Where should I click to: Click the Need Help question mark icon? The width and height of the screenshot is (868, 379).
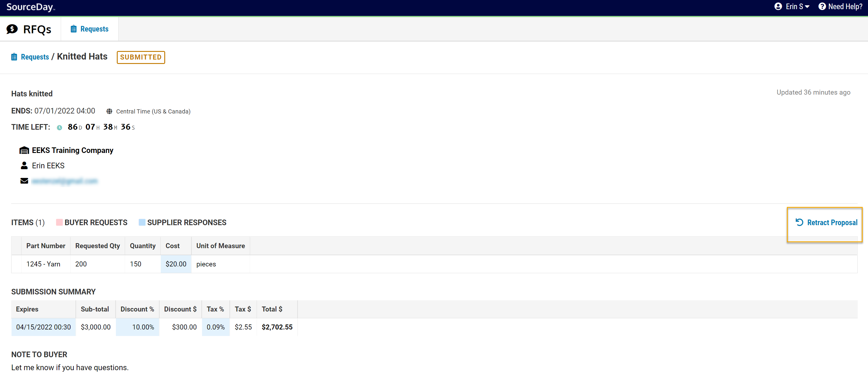tap(822, 6)
